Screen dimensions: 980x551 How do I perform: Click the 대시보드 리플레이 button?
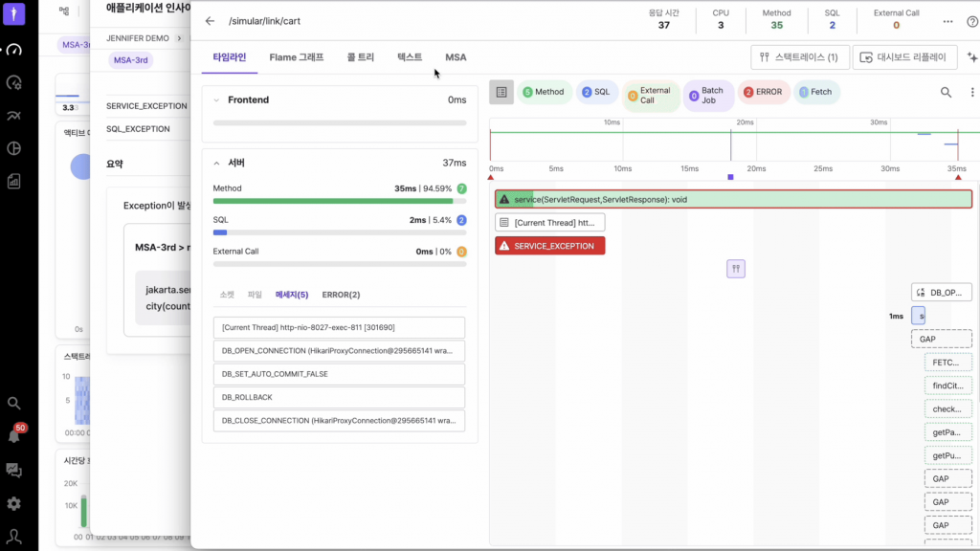pos(904,57)
